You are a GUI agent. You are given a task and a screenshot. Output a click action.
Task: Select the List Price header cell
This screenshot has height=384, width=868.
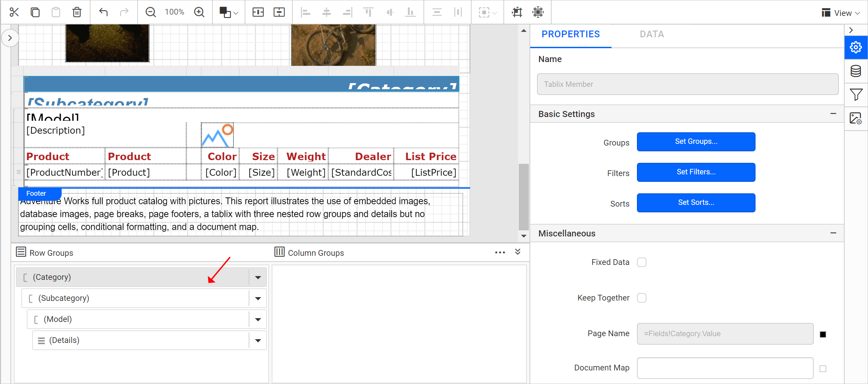pyautogui.click(x=426, y=156)
